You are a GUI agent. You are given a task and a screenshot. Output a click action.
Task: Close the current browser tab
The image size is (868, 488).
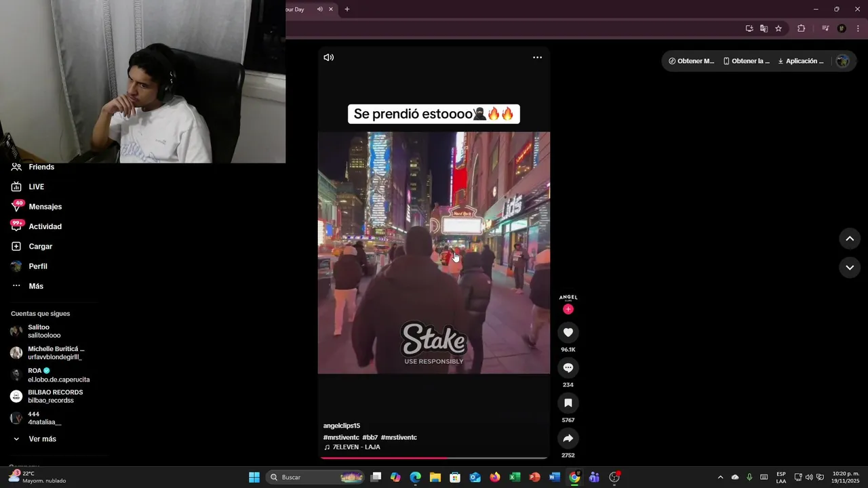coord(331,9)
